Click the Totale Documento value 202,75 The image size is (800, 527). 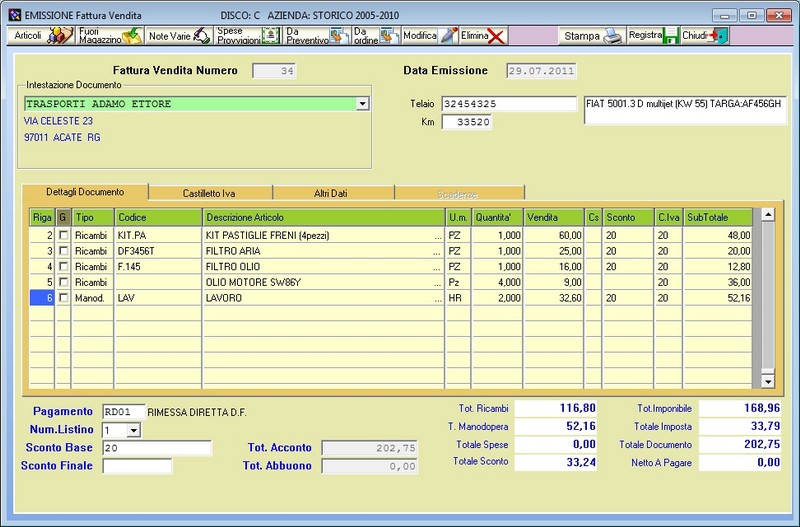[x=740, y=444]
